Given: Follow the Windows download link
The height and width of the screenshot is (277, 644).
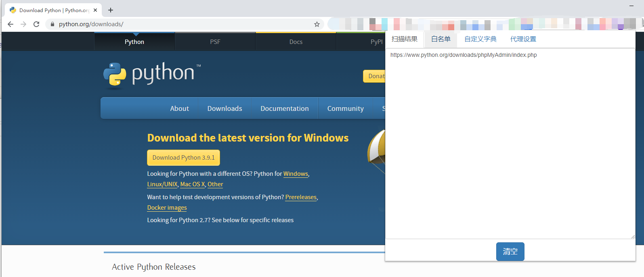Looking at the screenshot, I should point(296,174).
